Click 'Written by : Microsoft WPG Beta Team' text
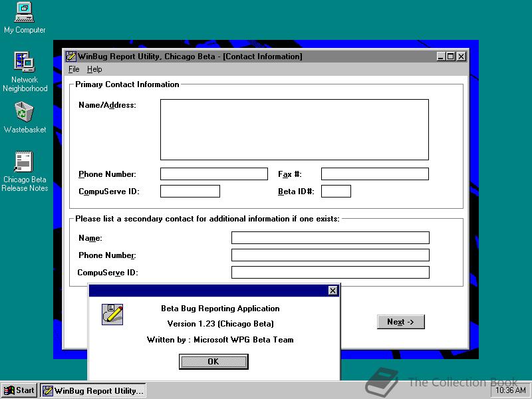Image resolution: width=532 pixels, height=399 pixels. click(220, 340)
